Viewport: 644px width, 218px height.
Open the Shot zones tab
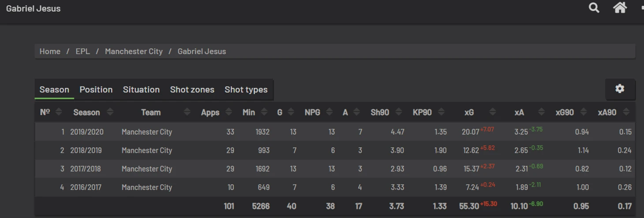click(x=192, y=89)
